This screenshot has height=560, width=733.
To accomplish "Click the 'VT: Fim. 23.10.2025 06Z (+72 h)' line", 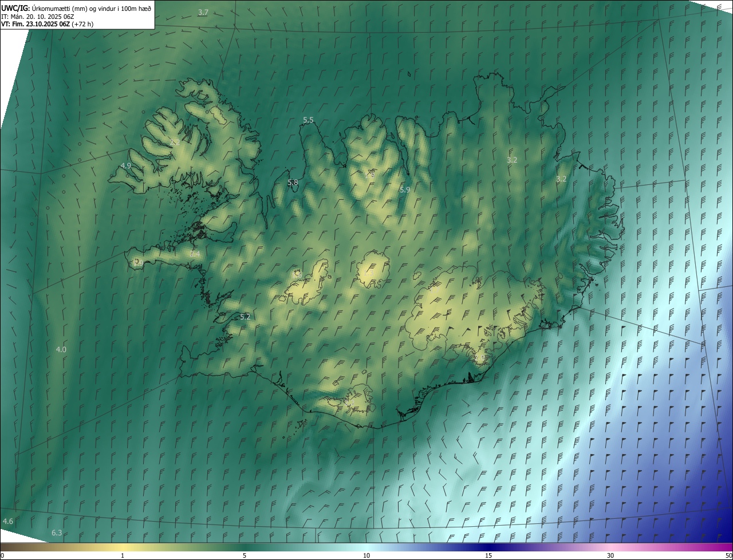I will click(x=47, y=24).
